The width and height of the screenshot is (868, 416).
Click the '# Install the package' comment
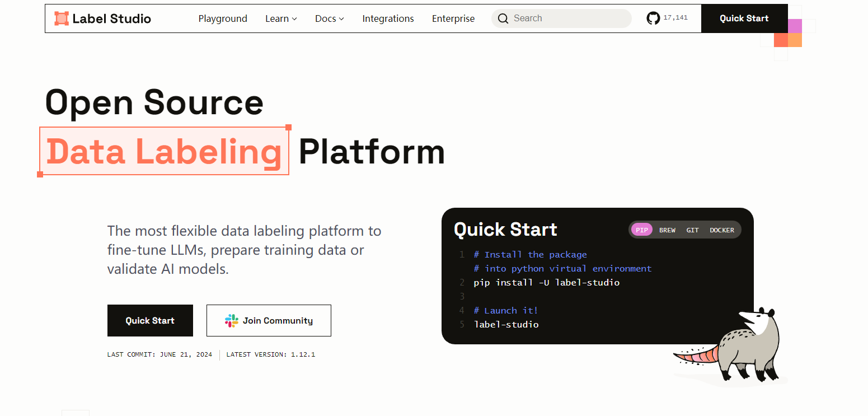coord(530,255)
